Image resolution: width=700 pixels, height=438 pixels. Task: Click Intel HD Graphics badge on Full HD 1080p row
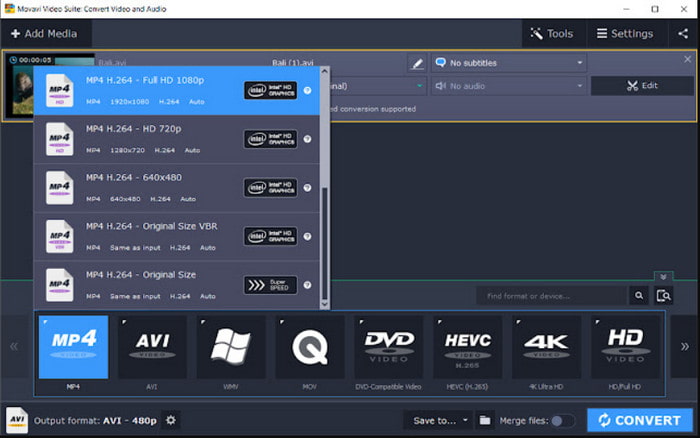point(271,91)
